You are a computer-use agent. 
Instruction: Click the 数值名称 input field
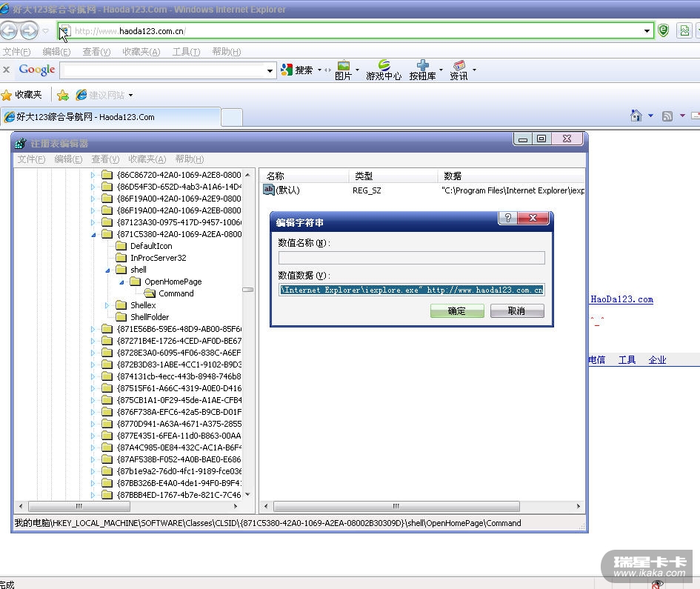click(x=412, y=258)
